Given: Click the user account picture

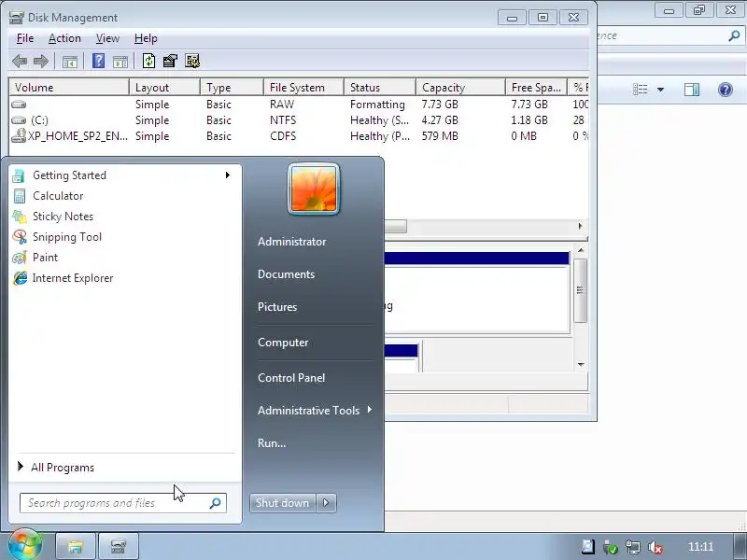Looking at the screenshot, I should point(314,189).
